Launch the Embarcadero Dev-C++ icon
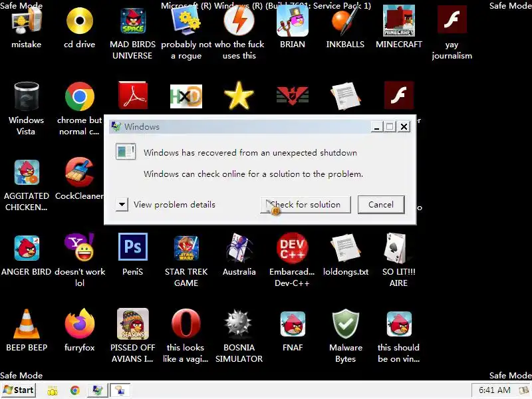Viewport: 532px width, 399px height. 293,247
